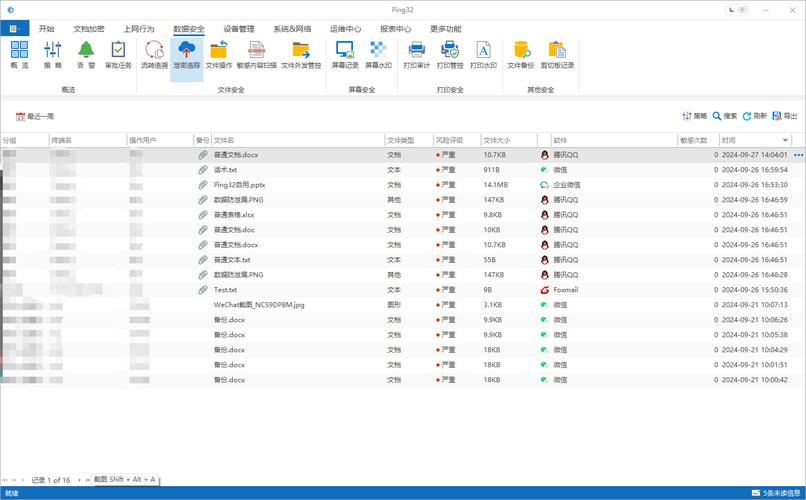The height and width of the screenshot is (500, 806).
Task: Click the 时间 column sort arrow
Action: [x=785, y=140]
